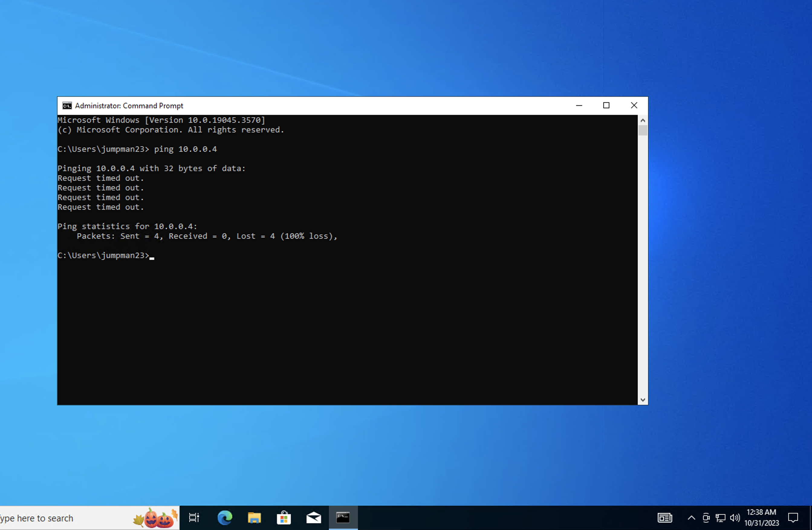
Task: Open the clock and date flyout
Action: pyautogui.click(x=761, y=518)
